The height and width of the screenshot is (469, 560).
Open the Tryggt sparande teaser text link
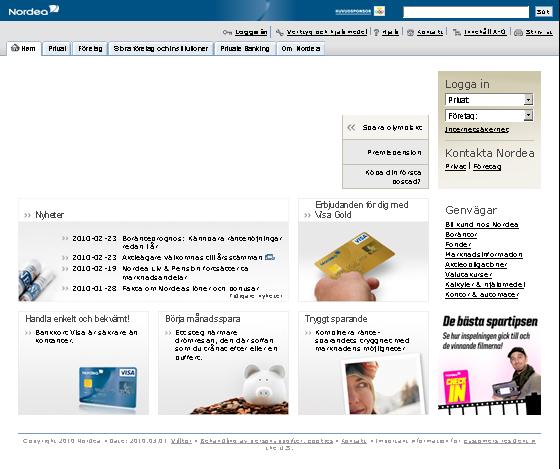click(362, 340)
